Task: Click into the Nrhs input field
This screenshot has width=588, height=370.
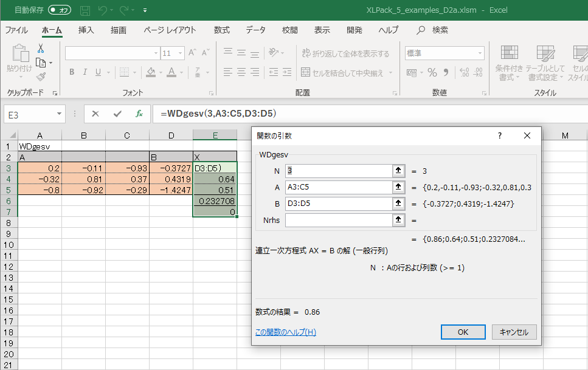Action: click(337, 220)
